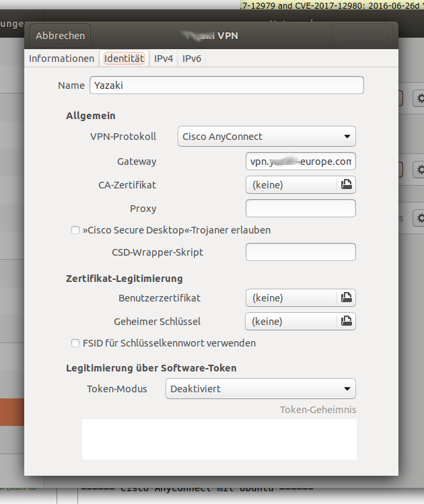Screen dimensions: 424x504
Task: Click the Token-Geheimnis text area
Action: (219, 439)
